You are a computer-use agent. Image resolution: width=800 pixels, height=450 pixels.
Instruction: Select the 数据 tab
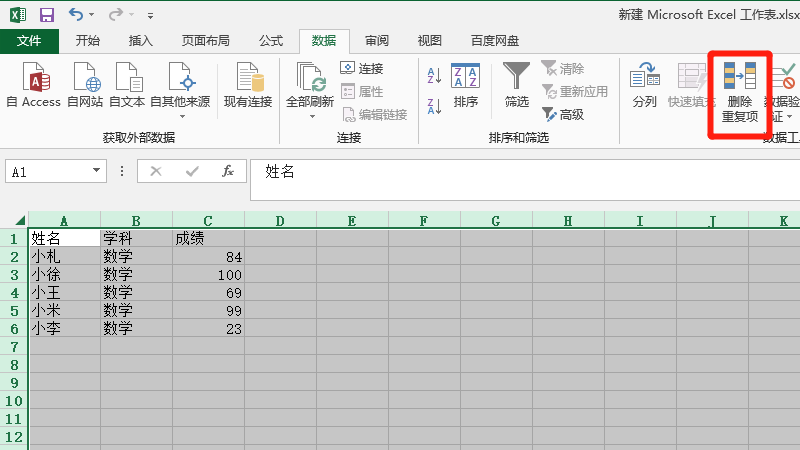click(324, 41)
